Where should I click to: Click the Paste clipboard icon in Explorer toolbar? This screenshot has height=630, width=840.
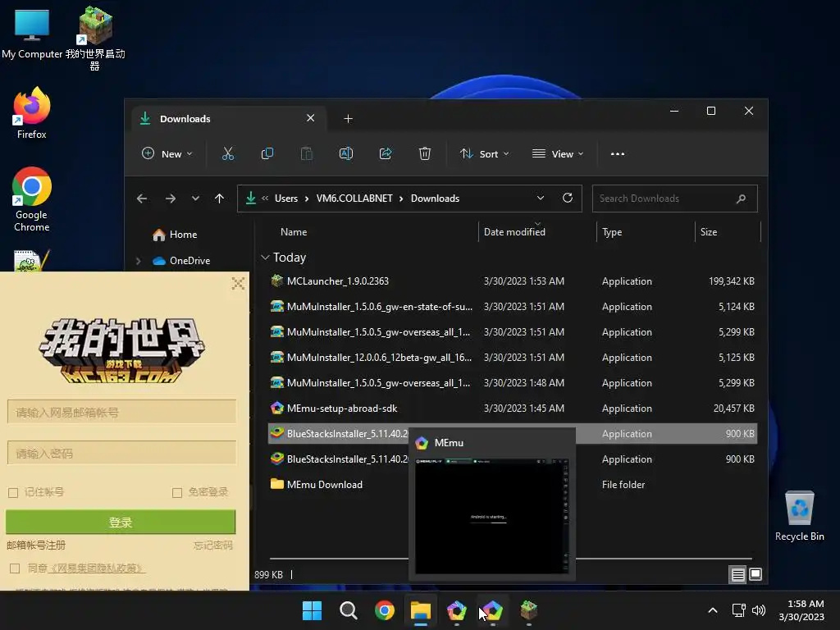click(307, 153)
